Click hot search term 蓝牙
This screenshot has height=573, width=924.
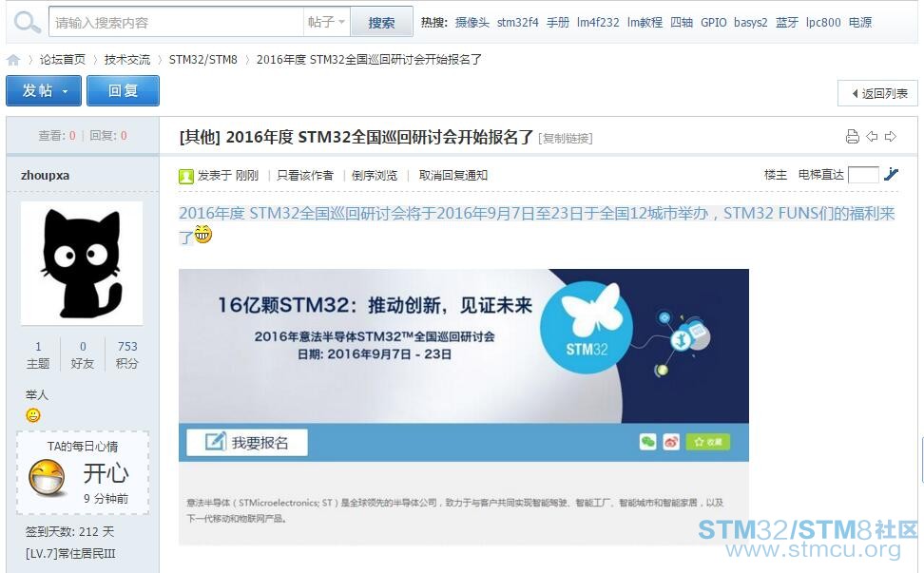(x=787, y=23)
